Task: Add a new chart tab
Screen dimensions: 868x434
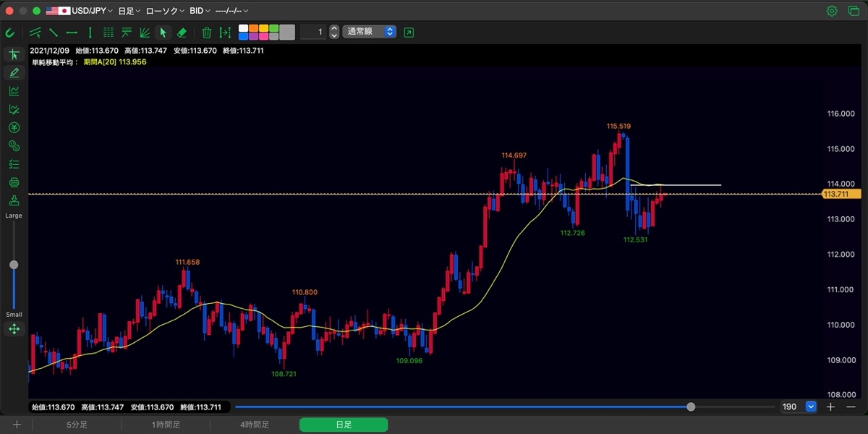Action: coord(17,425)
